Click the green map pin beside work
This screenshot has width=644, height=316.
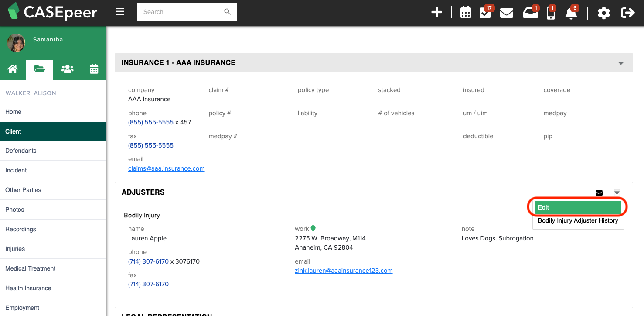point(313,228)
